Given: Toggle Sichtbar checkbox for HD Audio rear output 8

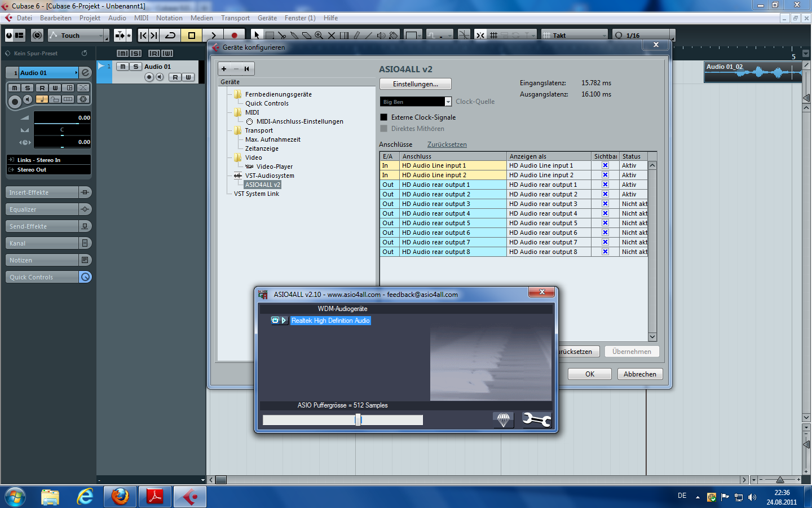Looking at the screenshot, I should [x=605, y=252].
